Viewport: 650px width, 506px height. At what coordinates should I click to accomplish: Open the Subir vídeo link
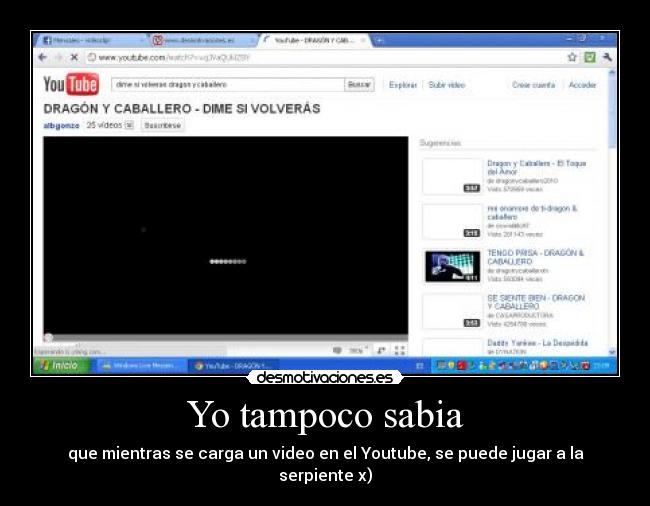(x=447, y=85)
